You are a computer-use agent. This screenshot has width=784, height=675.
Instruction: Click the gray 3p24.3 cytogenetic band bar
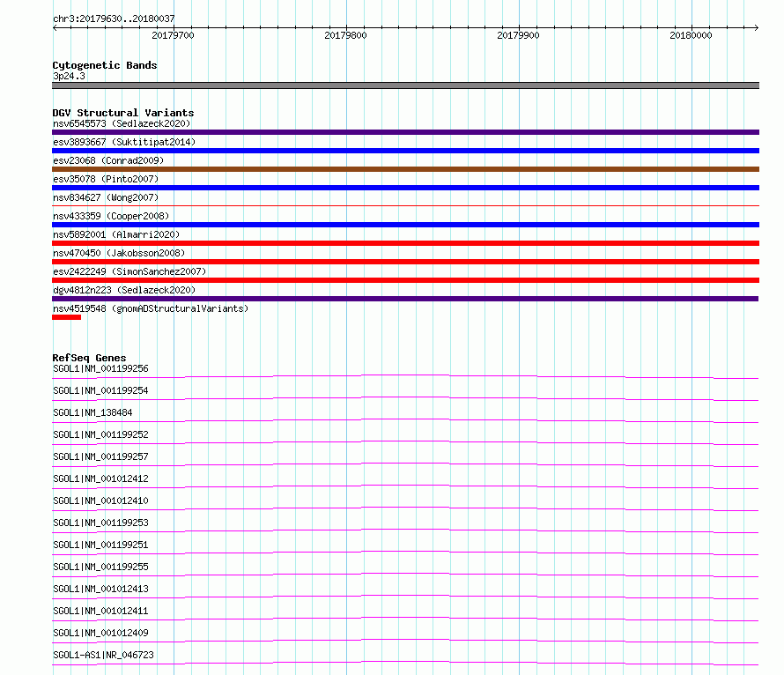pos(405,85)
